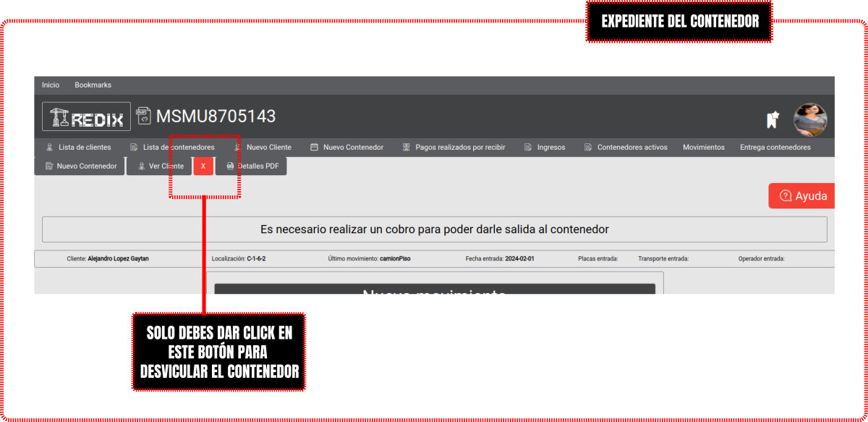View Contenedores activos
868x422 pixels.
point(626,148)
